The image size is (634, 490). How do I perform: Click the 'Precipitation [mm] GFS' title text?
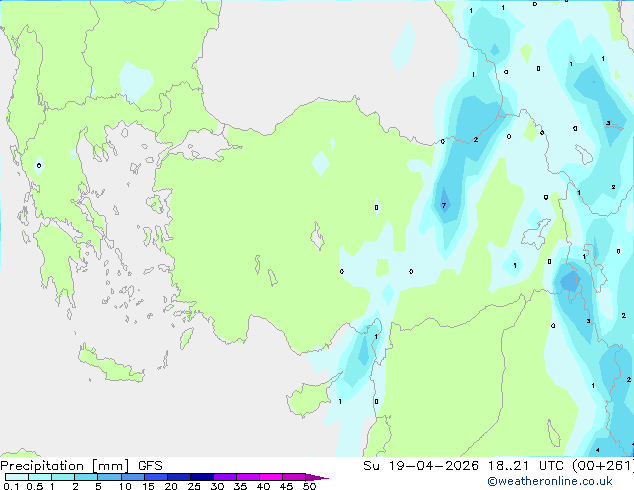81,466
